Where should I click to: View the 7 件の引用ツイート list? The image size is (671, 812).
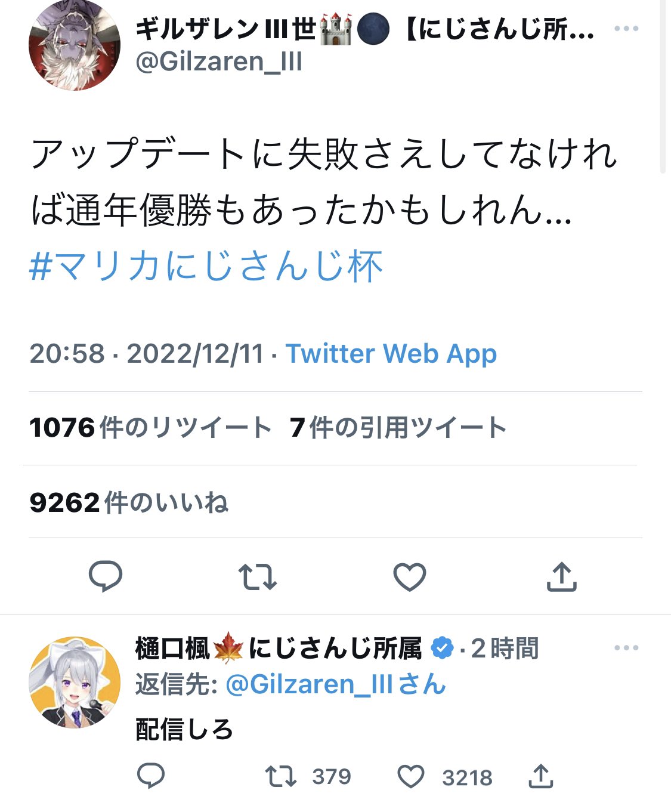pos(398,428)
